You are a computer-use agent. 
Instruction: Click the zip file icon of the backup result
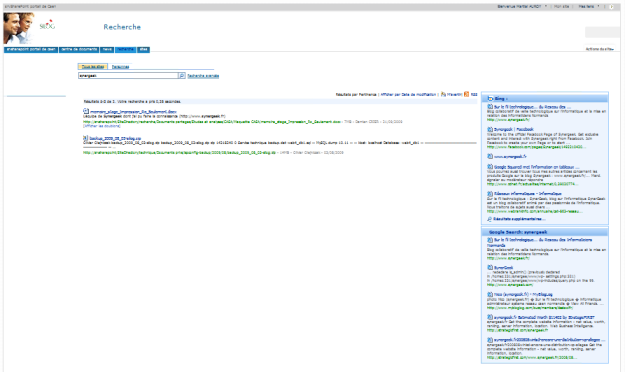[x=85, y=138]
